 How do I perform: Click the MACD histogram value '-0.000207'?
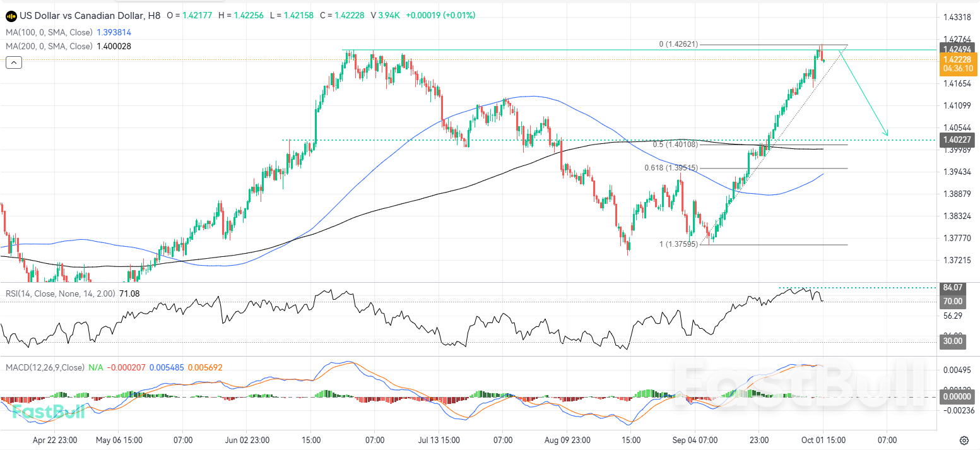(126, 367)
